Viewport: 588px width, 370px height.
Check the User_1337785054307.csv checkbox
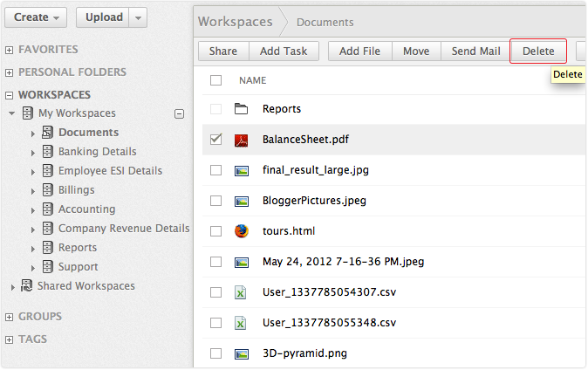click(215, 292)
